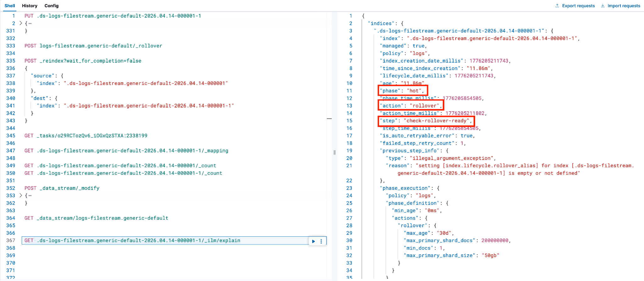Click the Import requests download icon
Screen dimensions: 644x281
[x=603, y=6]
